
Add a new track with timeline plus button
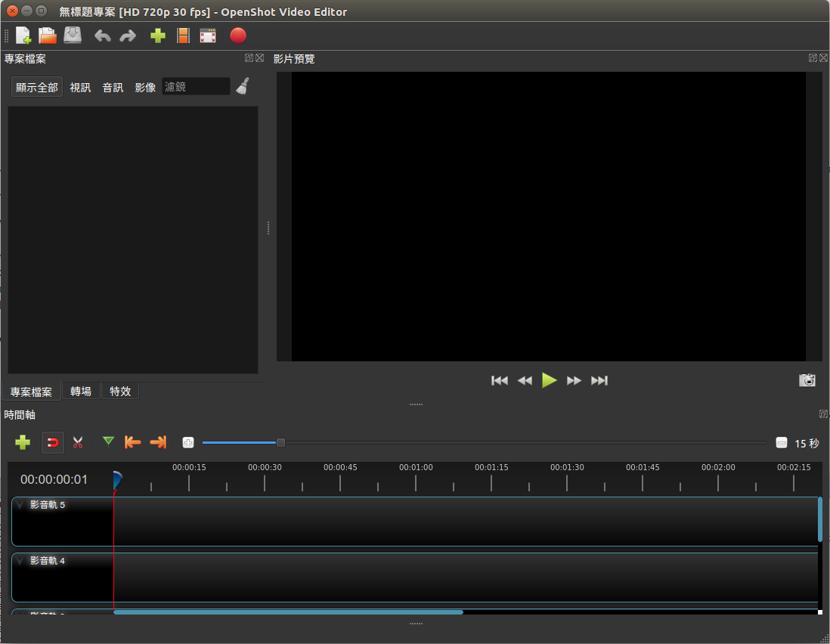[23, 442]
